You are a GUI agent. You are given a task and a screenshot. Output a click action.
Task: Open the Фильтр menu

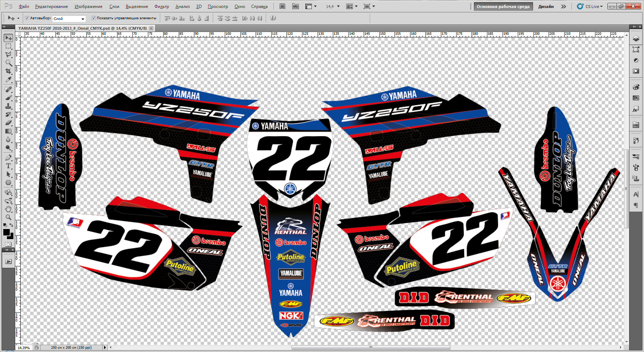tap(162, 7)
